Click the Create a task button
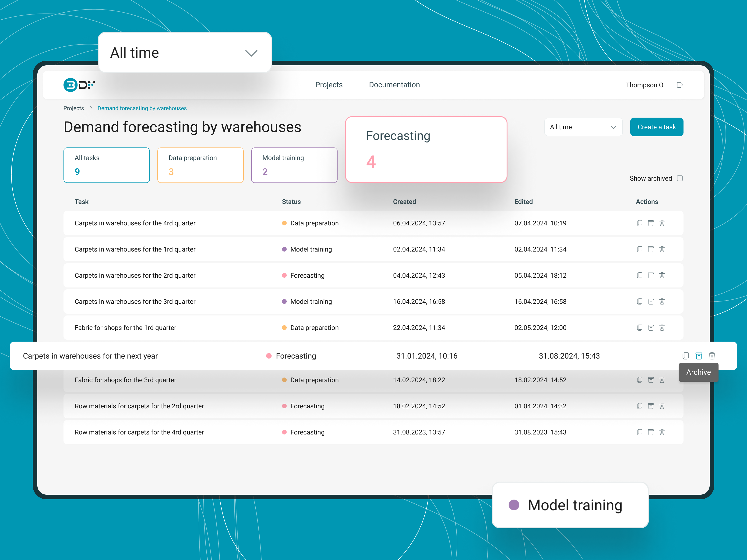Viewport: 747px width, 560px height. [656, 127]
